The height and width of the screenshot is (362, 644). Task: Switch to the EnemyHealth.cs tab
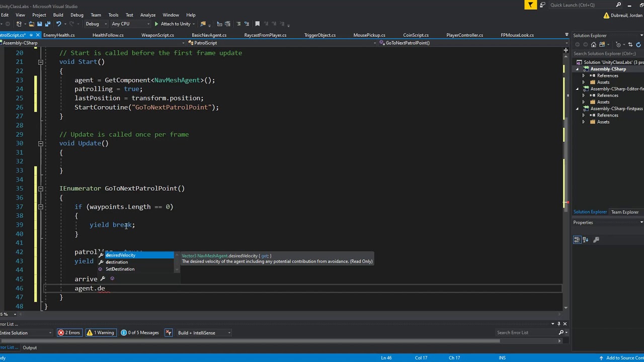tap(59, 35)
